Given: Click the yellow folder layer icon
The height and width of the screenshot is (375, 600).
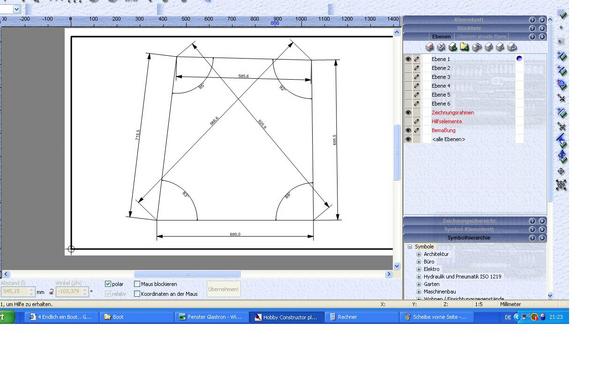Looking at the screenshot, I should click(465, 47).
